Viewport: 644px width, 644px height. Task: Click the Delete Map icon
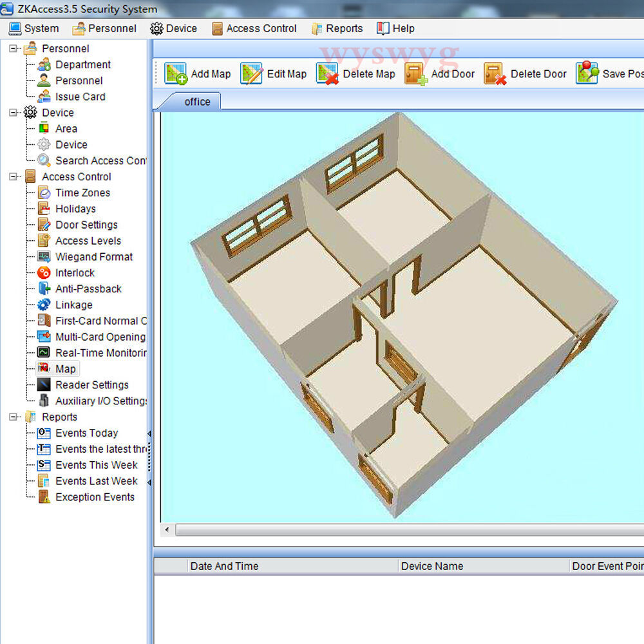327,74
